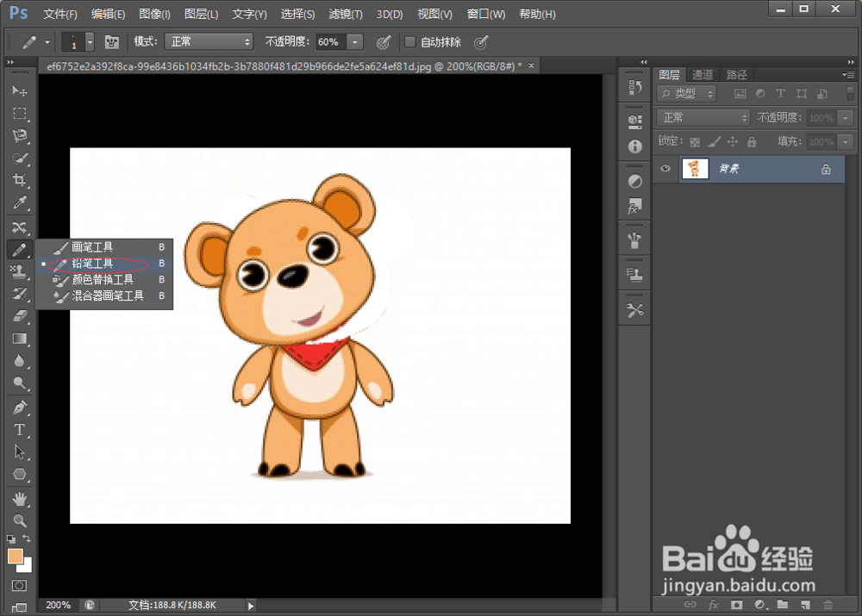Open the 滤镜(T) menu
Image resolution: width=862 pixels, height=616 pixels.
[x=346, y=15]
